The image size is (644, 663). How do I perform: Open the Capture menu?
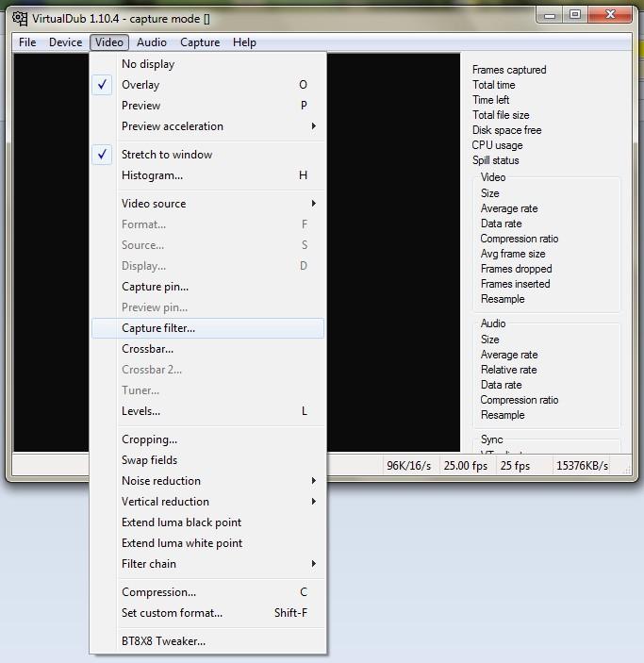point(200,42)
